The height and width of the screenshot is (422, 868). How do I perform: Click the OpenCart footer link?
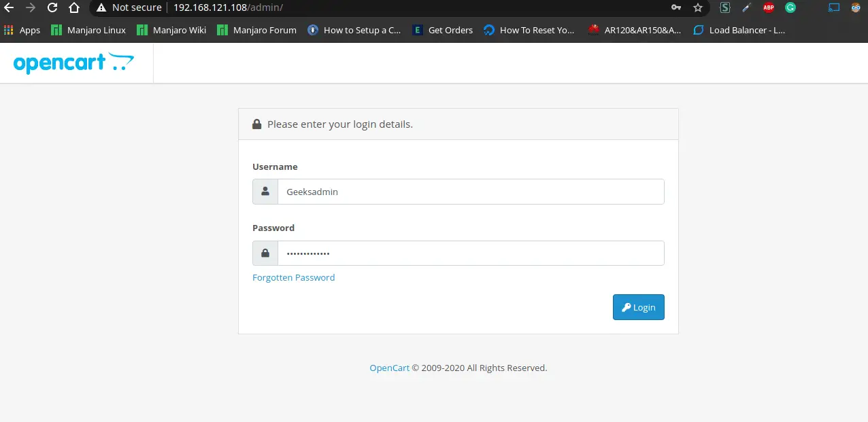pos(389,368)
